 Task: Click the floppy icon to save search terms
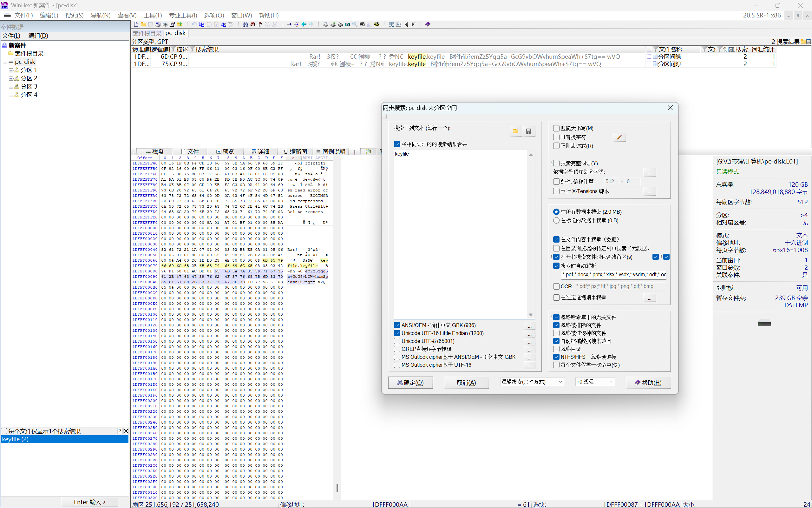[x=528, y=131]
